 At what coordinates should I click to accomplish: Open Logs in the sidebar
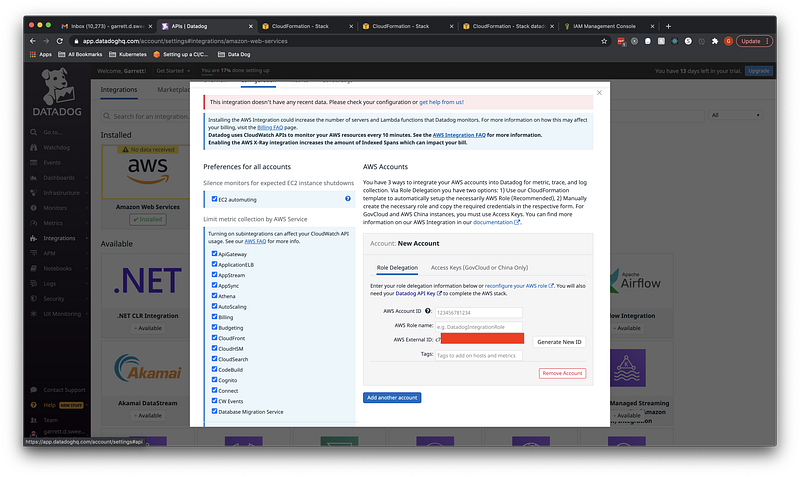click(x=49, y=284)
